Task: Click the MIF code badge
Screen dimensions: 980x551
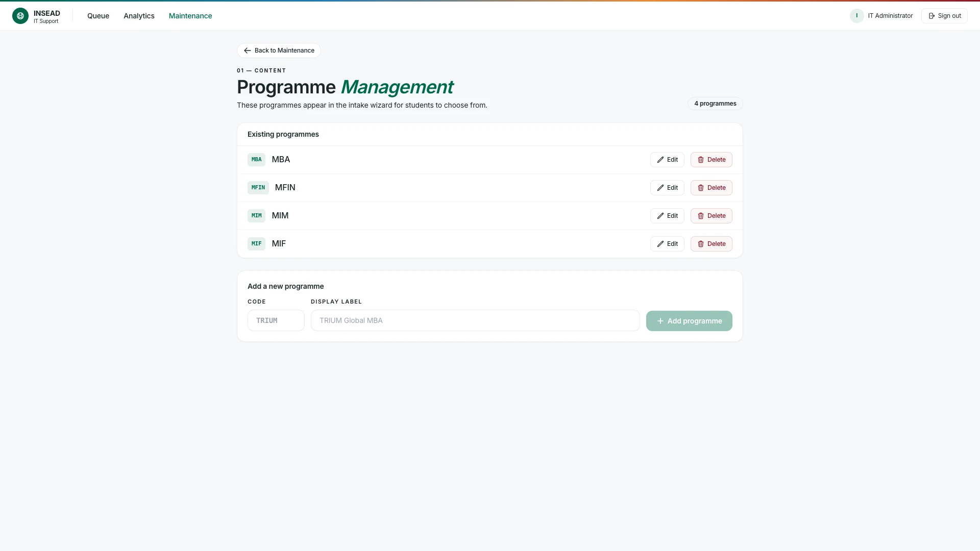Action: [x=256, y=244]
